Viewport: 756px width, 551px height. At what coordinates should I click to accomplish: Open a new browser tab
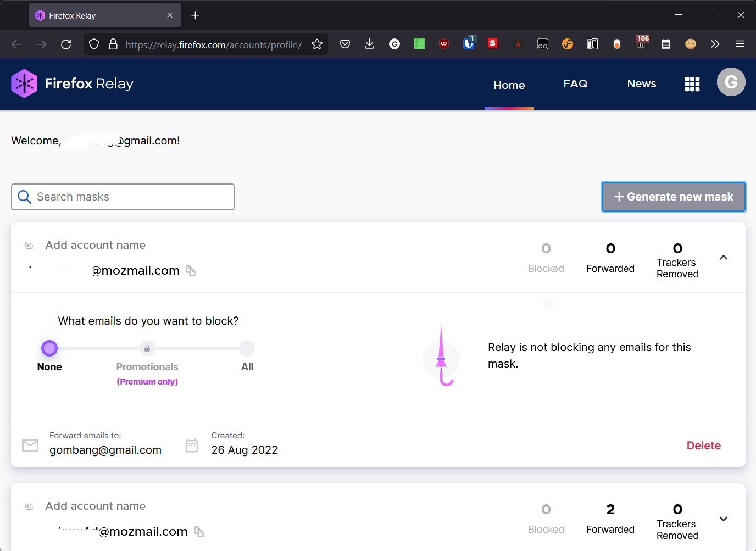point(195,15)
